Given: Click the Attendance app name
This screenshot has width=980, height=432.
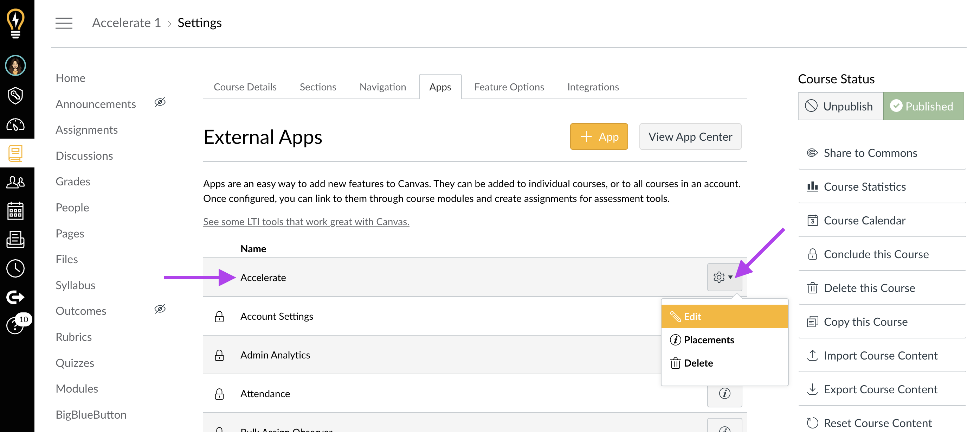Looking at the screenshot, I should (265, 393).
